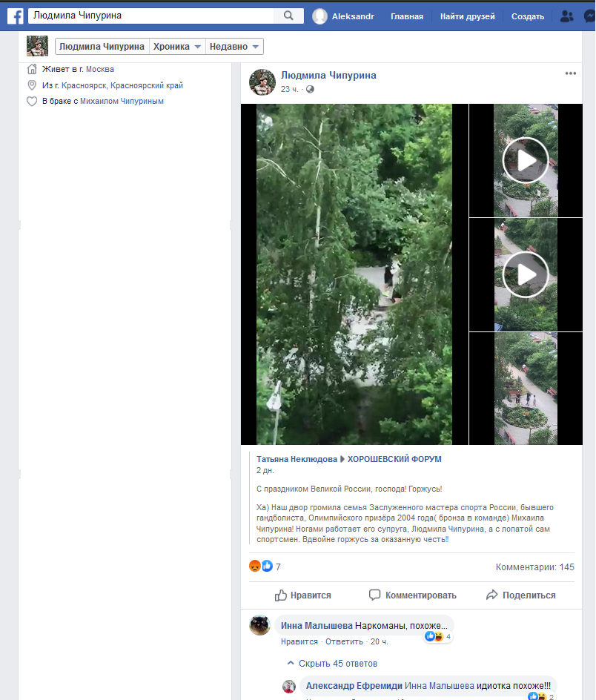
Task: Click the search field with Людмила Чипурина
Action: (x=150, y=16)
